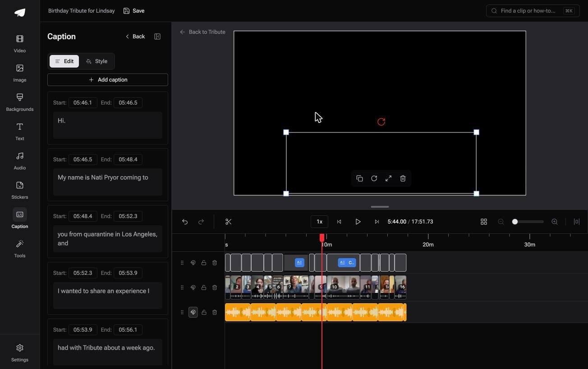Viewport: 588px width, 369px height.
Task: Toggle magnet snapping on the video track
Action: [193, 287]
